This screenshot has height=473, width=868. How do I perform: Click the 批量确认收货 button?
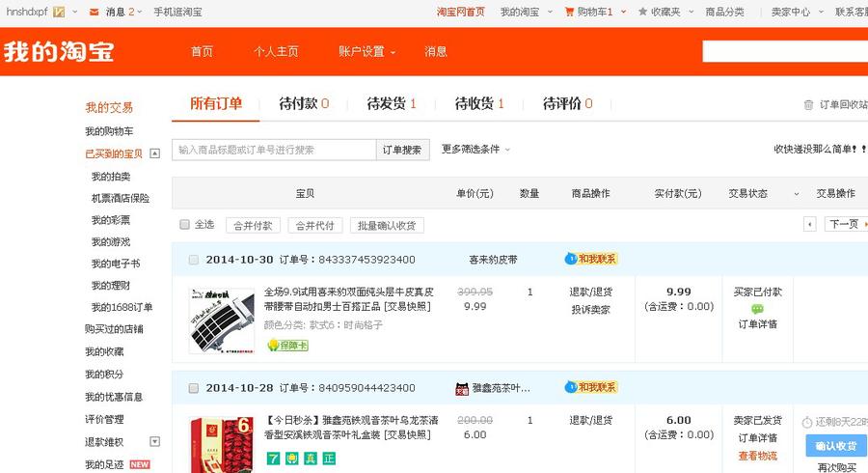pos(387,226)
